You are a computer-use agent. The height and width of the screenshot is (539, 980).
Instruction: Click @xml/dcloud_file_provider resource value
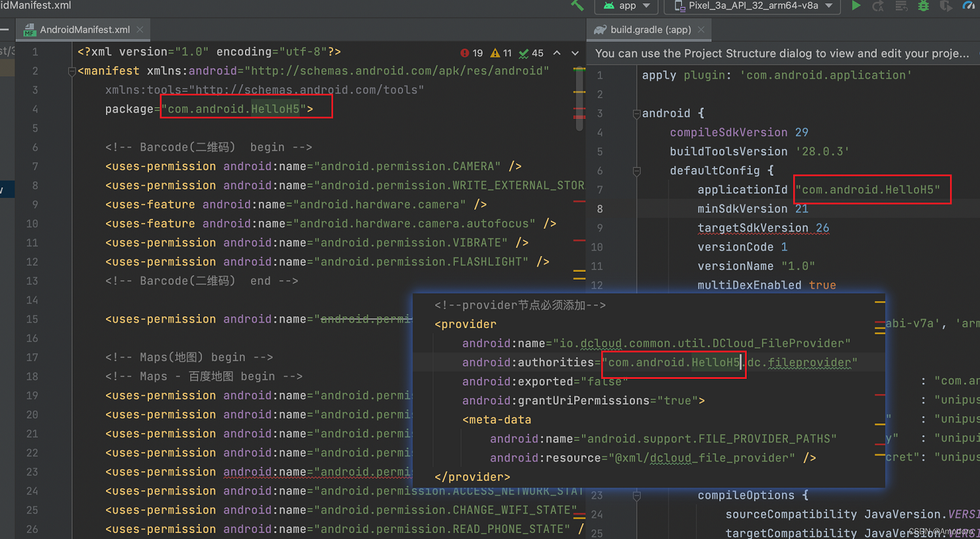point(702,458)
